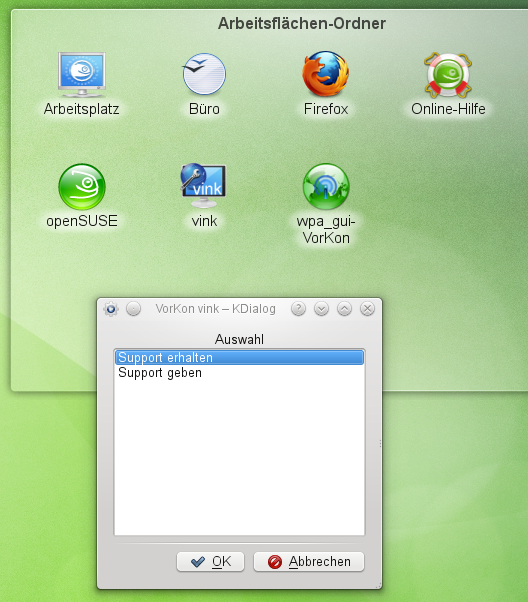This screenshot has width=528, height=602.
Task: Close the VorKon vink KDialog window
Action: click(367, 308)
